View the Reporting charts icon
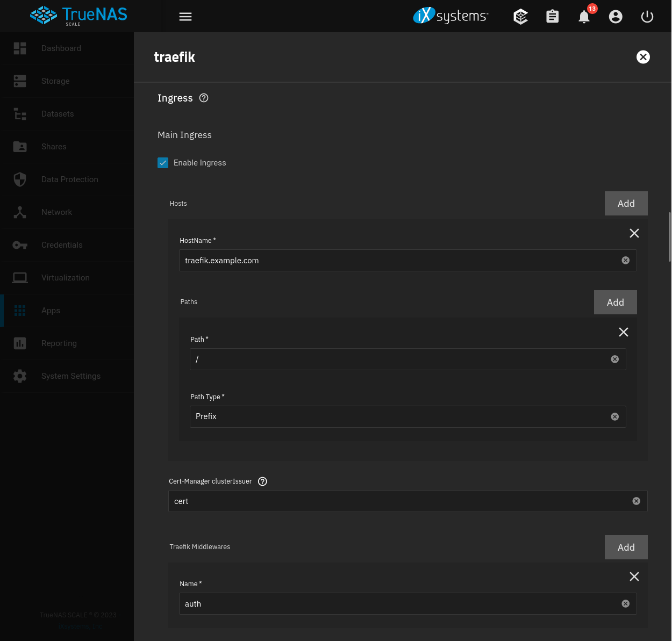 (x=20, y=343)
